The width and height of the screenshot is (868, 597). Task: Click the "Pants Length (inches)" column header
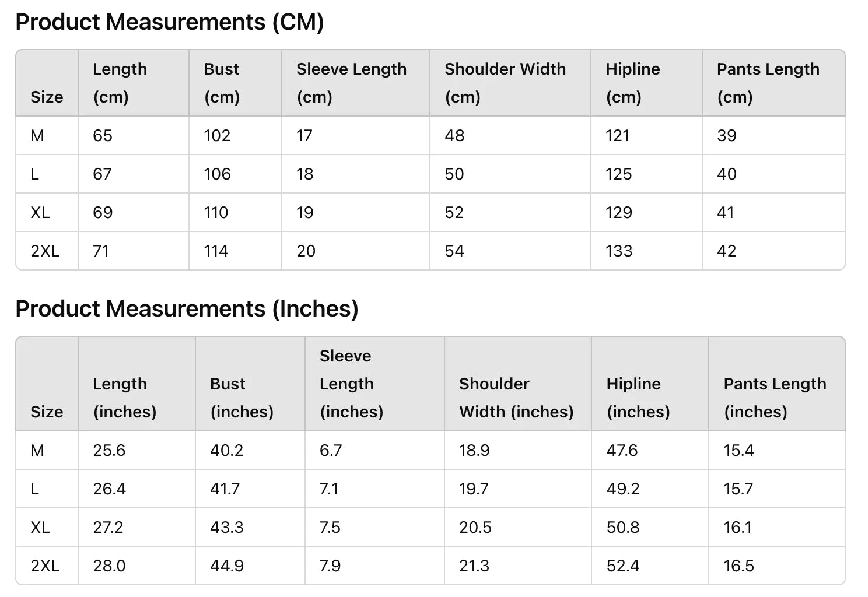(775, 398)
